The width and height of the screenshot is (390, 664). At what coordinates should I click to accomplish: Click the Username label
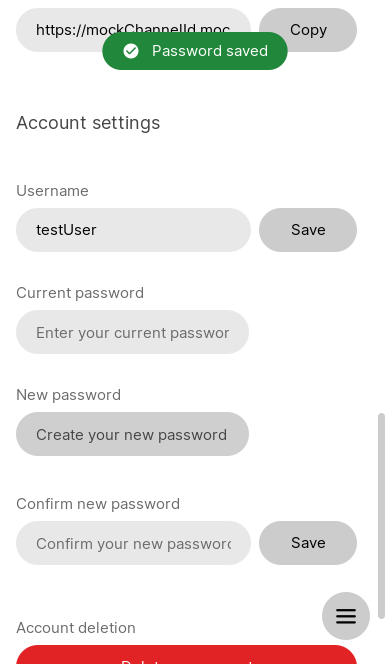(53, 191)
